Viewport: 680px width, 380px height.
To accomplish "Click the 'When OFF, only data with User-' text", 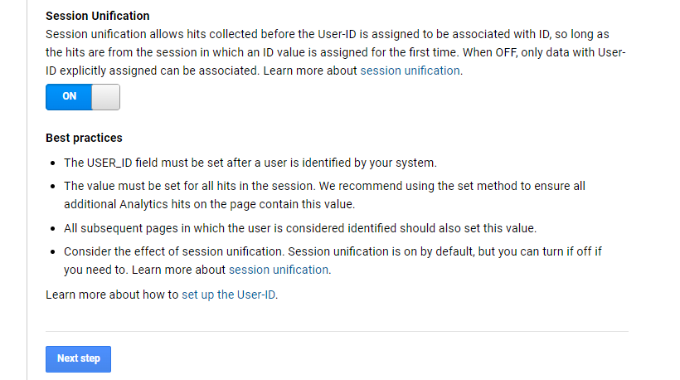I will pyautogui.click(x=544, y=52).
